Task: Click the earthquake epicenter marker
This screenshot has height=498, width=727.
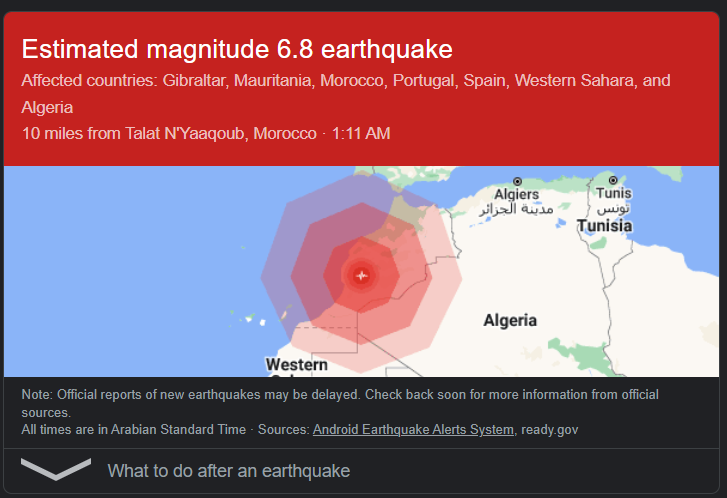Action: (x=361, y=274)
